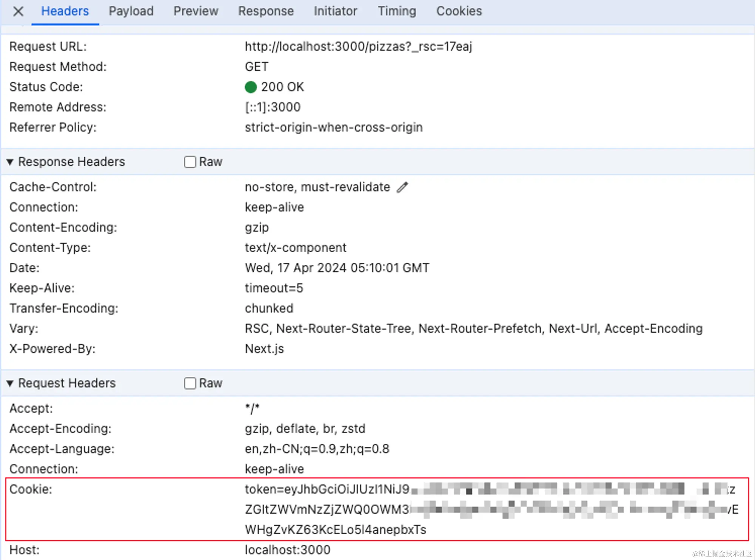Collapse the Request Headers section
This screenshot has height=560, width=755.
point(10,383)
